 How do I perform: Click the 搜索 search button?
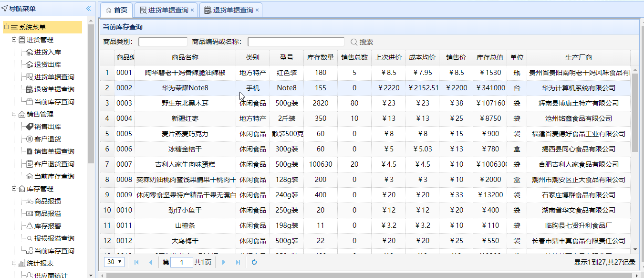click(362, 42)
